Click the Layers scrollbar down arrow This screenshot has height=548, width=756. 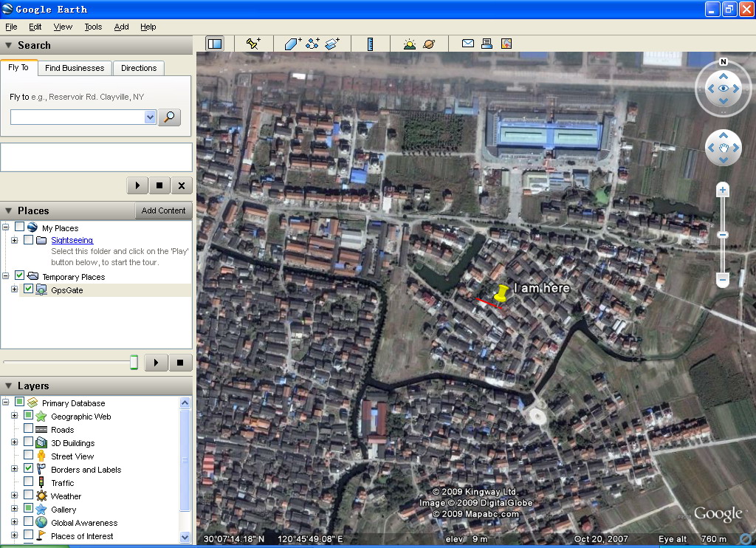pos(185,537)
